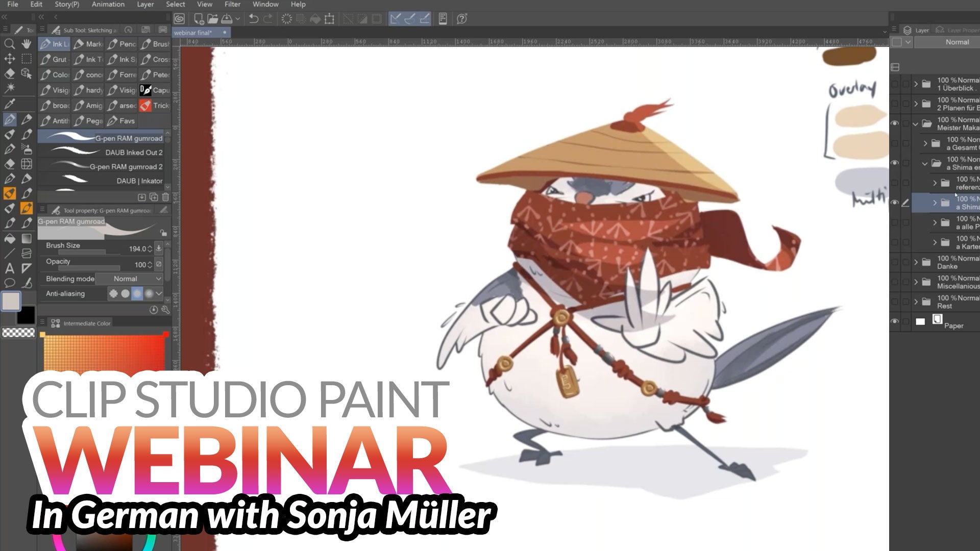Select the Fill bucket tool

point(9,239)
